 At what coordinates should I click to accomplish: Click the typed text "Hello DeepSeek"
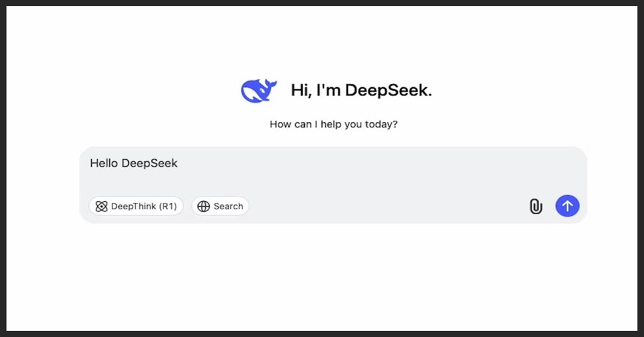click(x=134, y=163)
